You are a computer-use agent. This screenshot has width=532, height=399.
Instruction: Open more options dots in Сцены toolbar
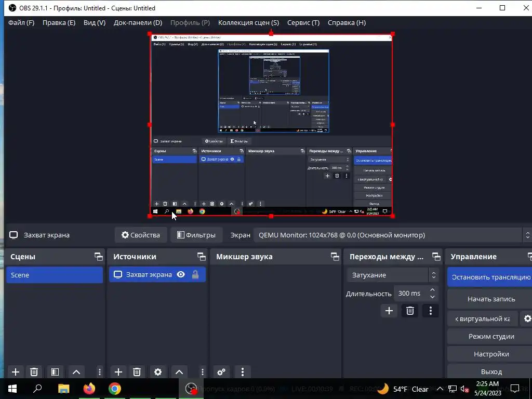coord(99,372)
